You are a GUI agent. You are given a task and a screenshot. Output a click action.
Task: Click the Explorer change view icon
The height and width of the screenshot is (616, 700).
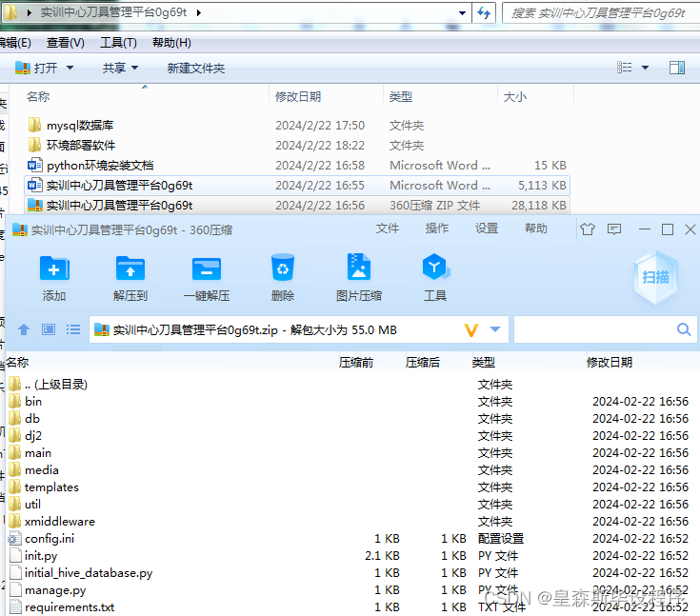[624, 68]
